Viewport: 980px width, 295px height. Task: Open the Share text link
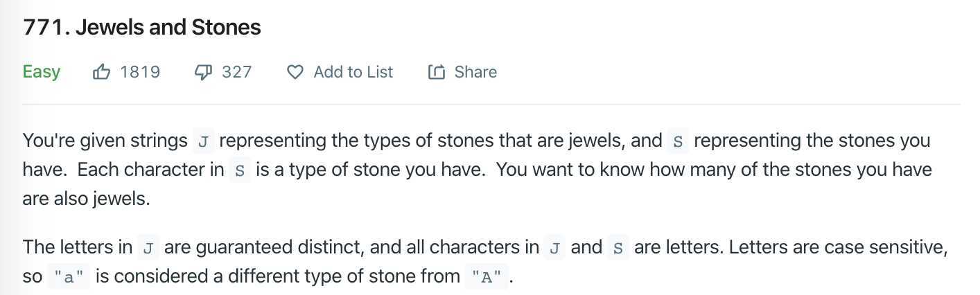tap(475, 72)
